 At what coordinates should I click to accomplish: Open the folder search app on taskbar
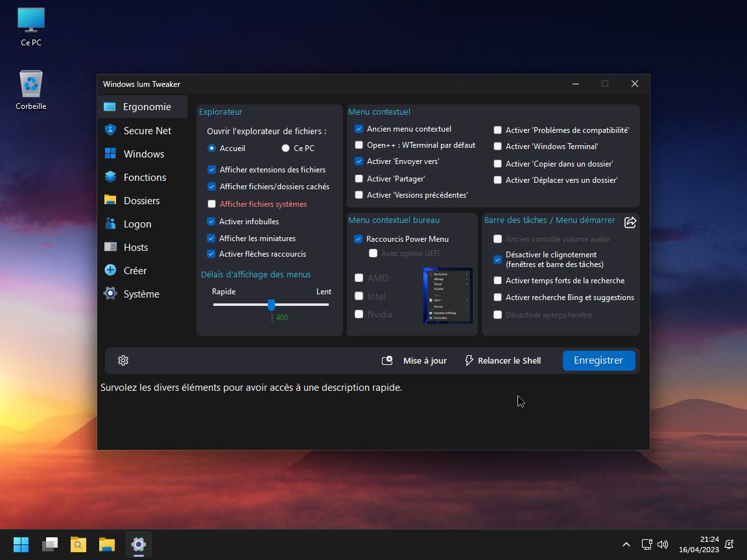click(x=78, y=544)
